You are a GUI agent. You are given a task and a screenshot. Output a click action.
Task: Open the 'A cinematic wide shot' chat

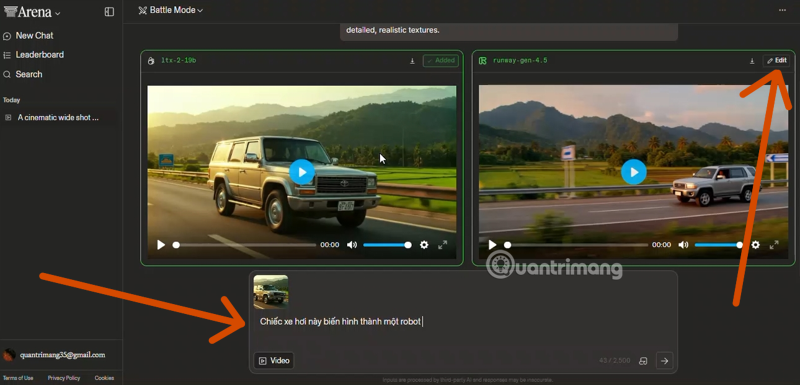[x=58, y=117]
